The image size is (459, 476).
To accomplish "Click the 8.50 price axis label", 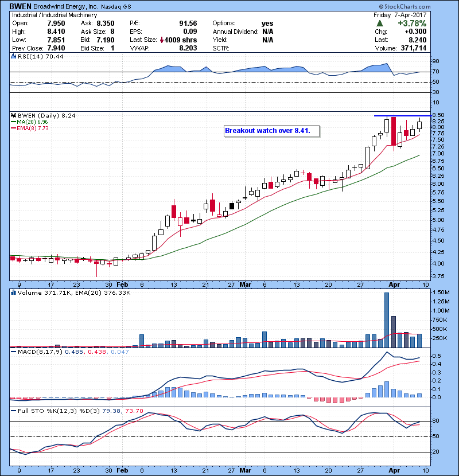I will (x=438, y=115).
